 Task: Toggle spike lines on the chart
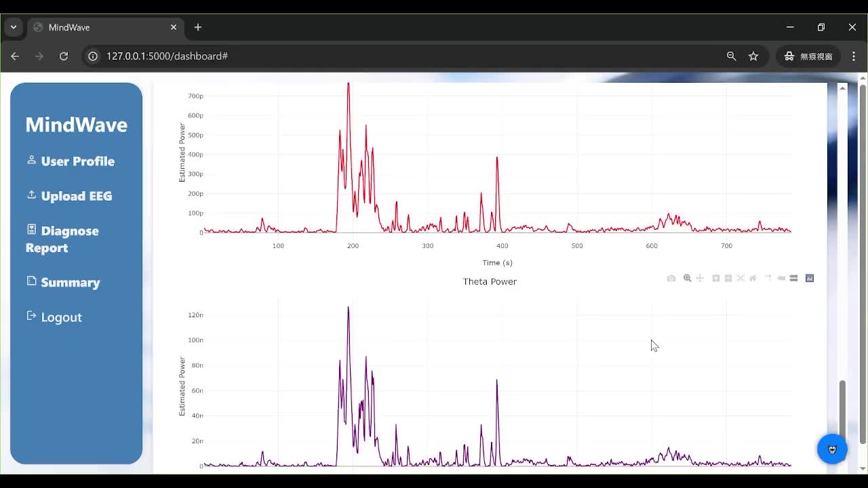768,279
